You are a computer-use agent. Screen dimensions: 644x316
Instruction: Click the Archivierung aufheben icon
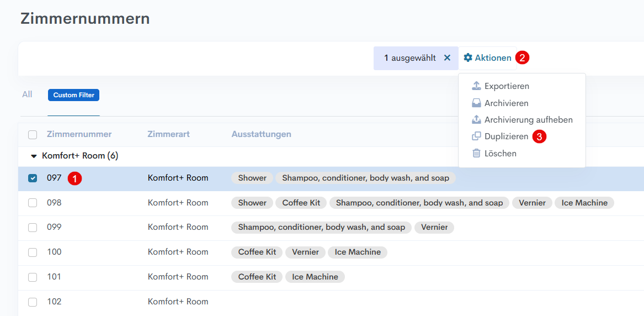pyautogui.click(x=476, y=120)
